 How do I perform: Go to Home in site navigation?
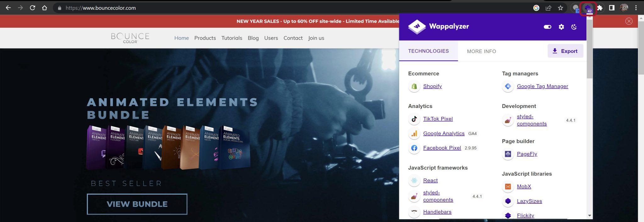click(181, 38)
